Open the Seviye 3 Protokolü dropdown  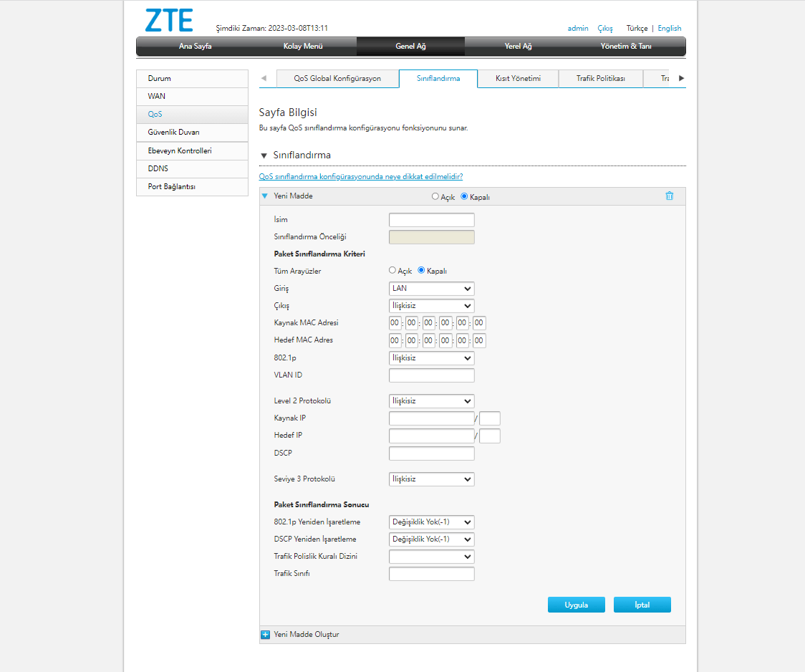[431, 479]
